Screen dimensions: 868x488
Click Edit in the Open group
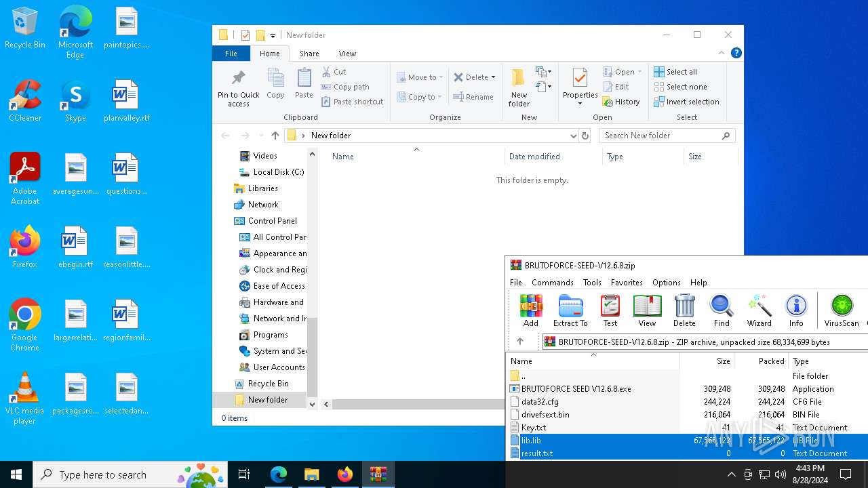(616, 87)
